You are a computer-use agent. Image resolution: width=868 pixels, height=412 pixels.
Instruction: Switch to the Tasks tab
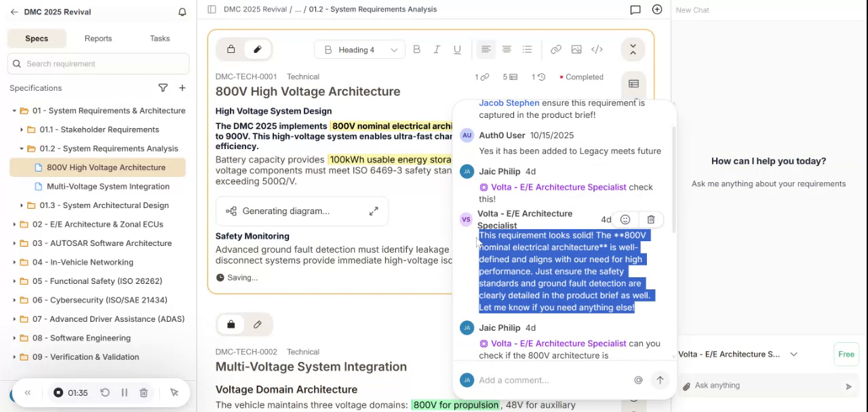159,39
